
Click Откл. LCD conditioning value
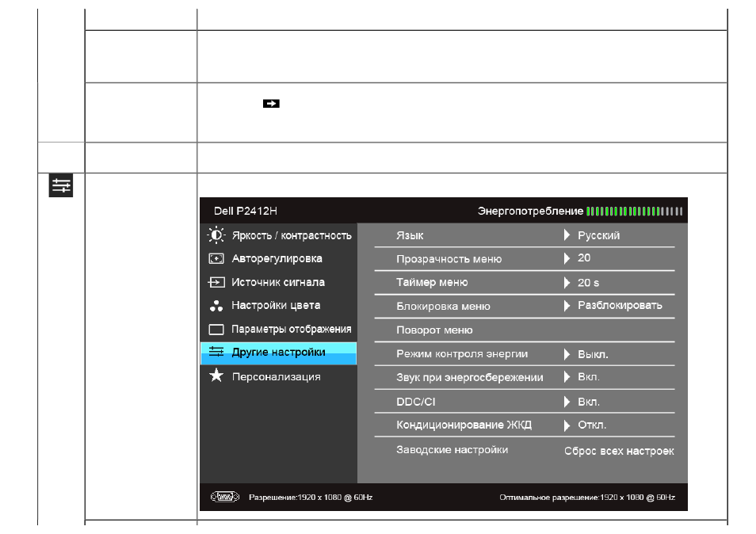[x=592, y=425]
